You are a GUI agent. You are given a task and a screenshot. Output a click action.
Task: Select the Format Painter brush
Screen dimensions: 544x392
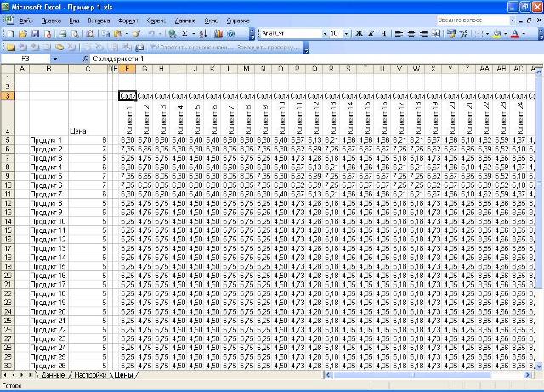click(136, 34)
